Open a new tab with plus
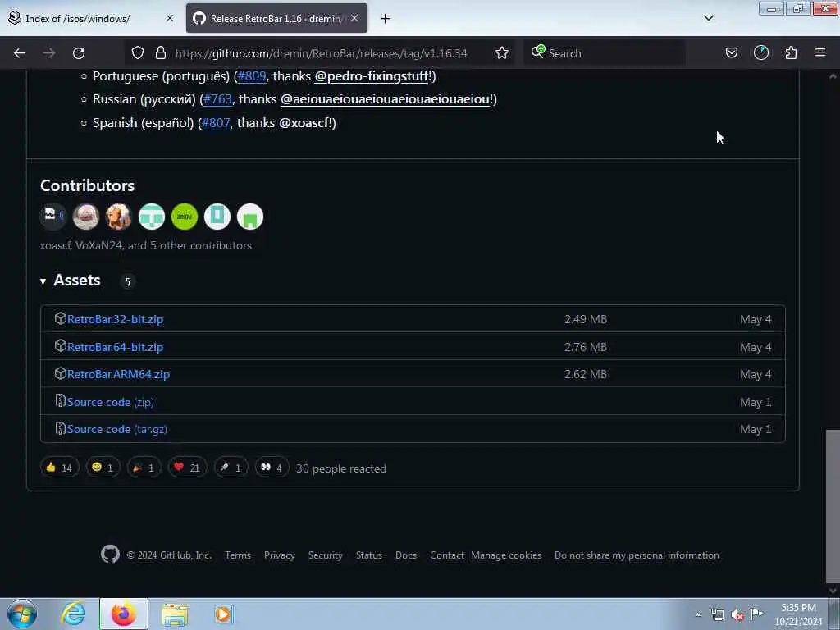The width and height of the screenshot is (840, 630). pyautogui.click(x=386, y=19)
